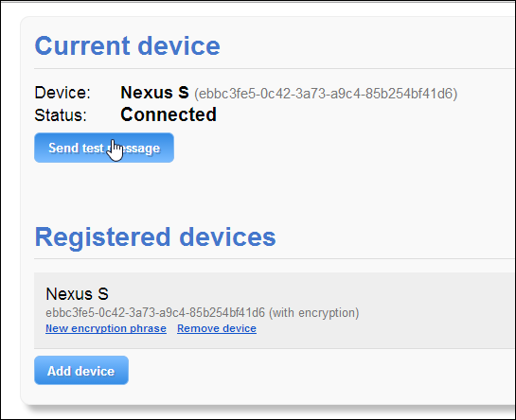Click blank area right of Connected status

click(362, 114)
